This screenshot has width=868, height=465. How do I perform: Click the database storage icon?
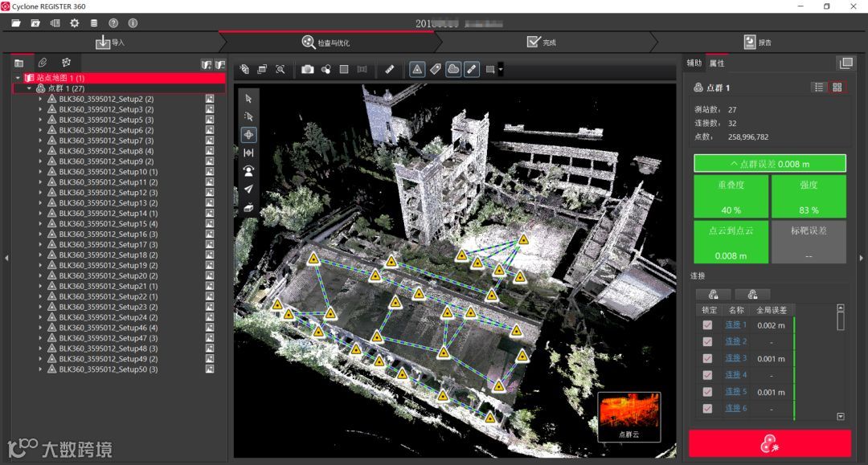point(94,23)
